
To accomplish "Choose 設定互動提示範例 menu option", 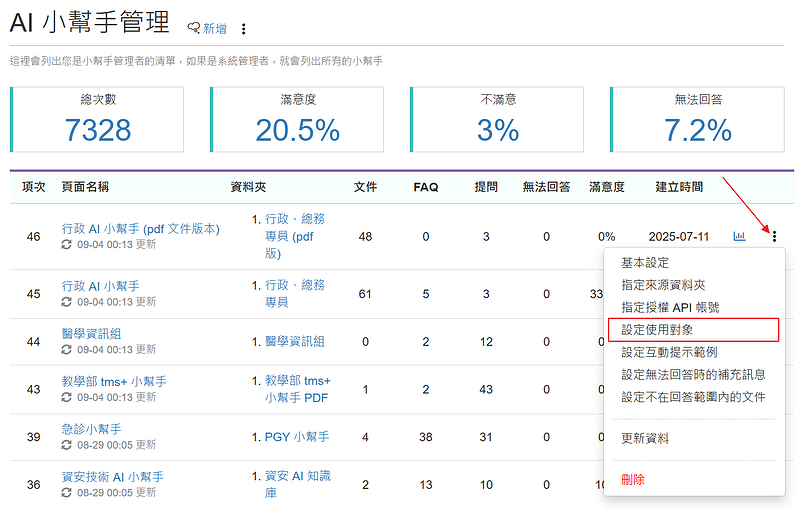I will click(x=669, y=352).
